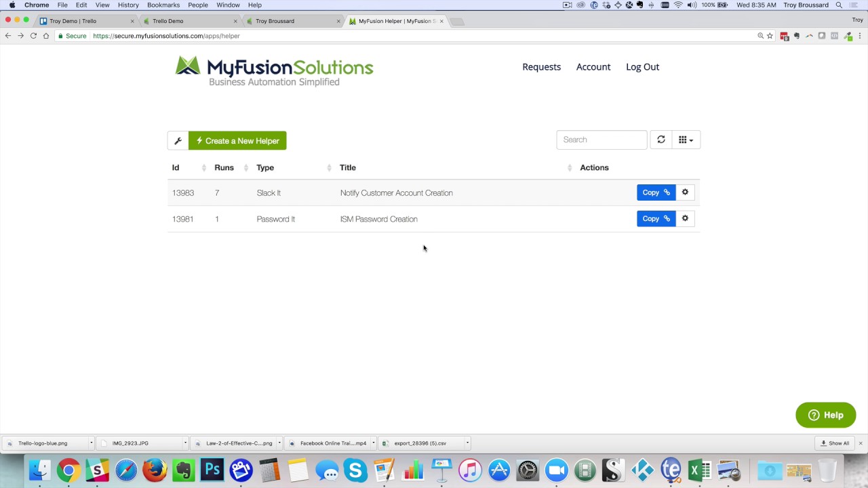Click Wi-Fi status icon in menu bar
This screenshot has height=488, width=868.
[x=678, y=5]
